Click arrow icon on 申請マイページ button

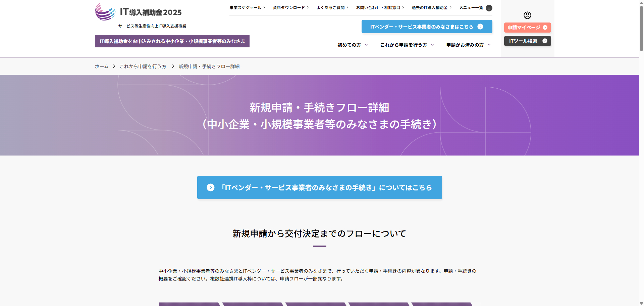(x=545, y=28)
